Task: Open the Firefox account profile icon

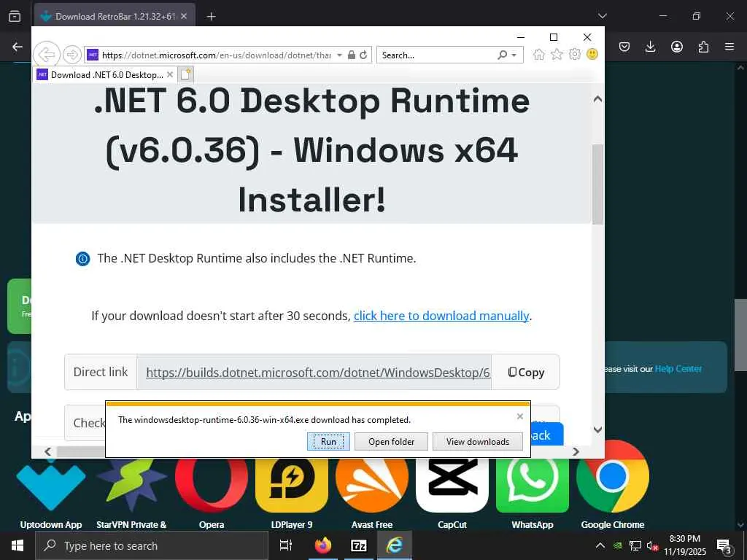Action: point(676,47)
